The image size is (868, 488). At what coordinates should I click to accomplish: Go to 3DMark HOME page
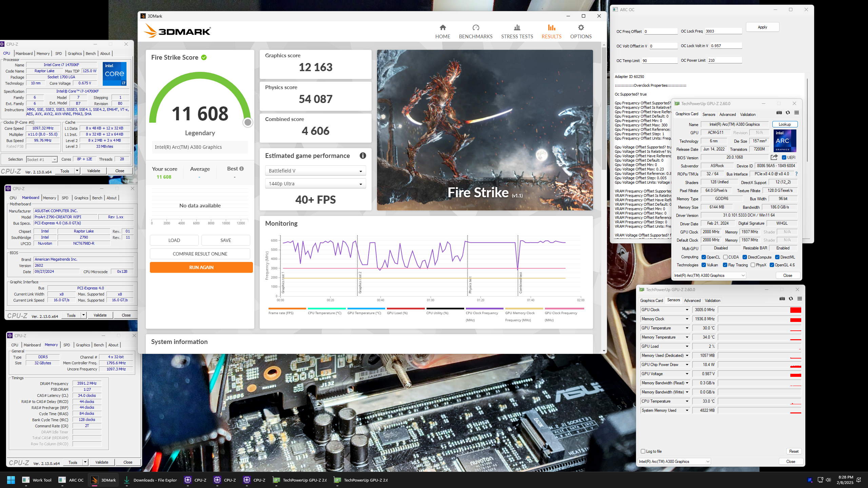pos(442,32)
